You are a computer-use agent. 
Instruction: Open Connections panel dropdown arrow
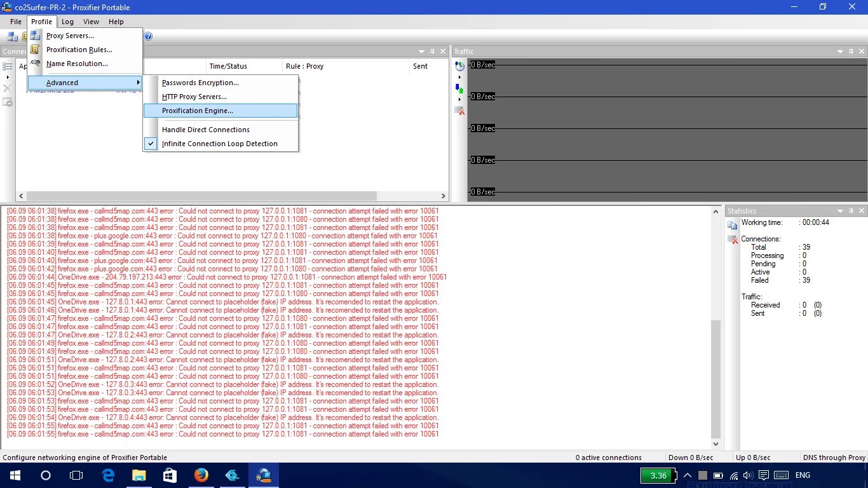pyautogui.click(x=421, y=51)
